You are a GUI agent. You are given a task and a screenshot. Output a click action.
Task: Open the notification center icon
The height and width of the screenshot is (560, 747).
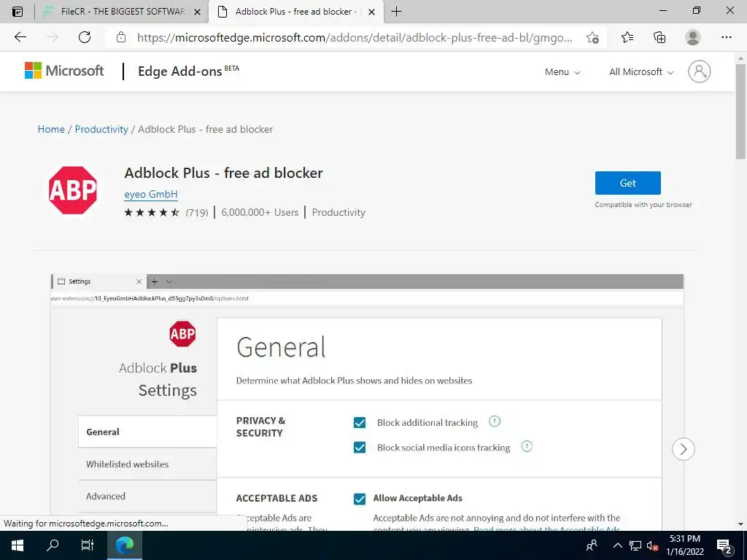coord(724,545)
